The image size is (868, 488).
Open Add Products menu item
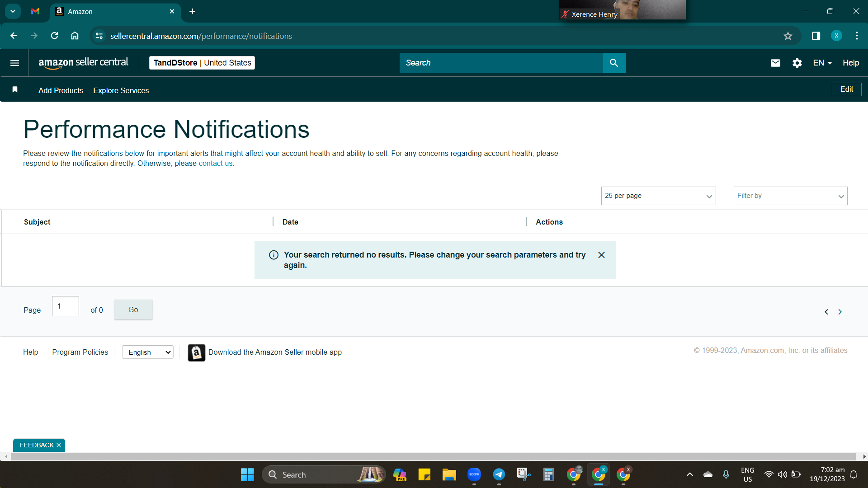61,90
